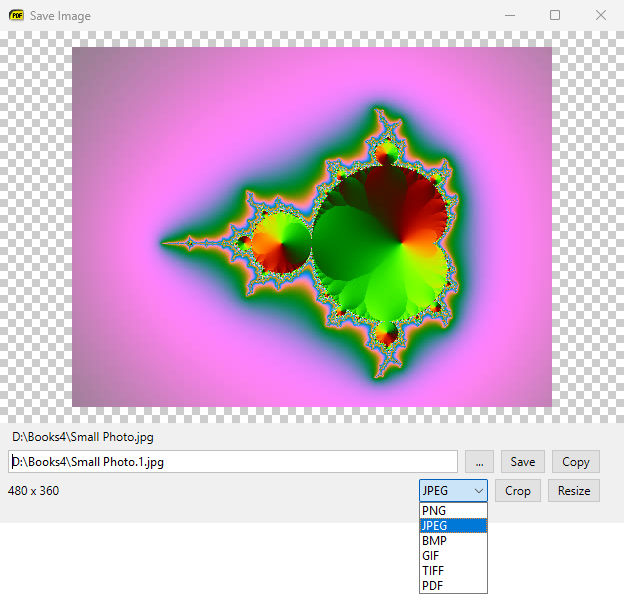
Task: Open the Resize dialog button
Action: [574, 491]
